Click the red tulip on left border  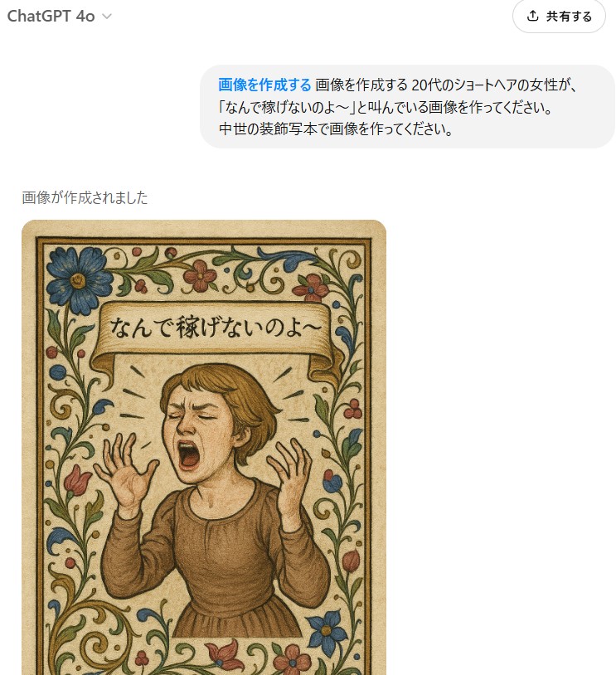point(77,478)
